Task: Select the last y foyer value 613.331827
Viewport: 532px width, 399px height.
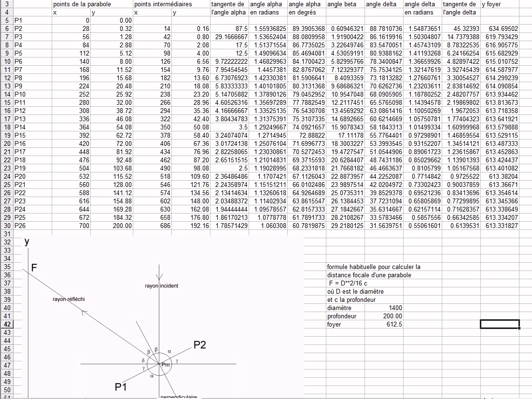Action: click(500, 226)
